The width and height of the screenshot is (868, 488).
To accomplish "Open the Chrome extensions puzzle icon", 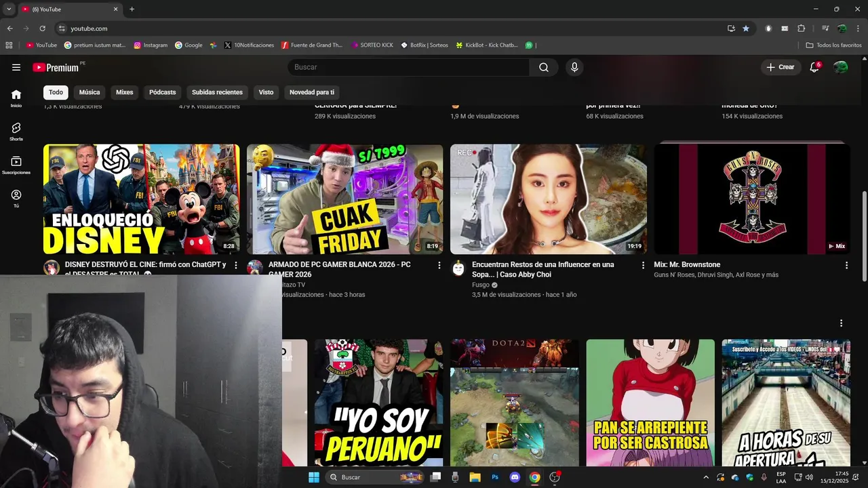I will 802,28.
